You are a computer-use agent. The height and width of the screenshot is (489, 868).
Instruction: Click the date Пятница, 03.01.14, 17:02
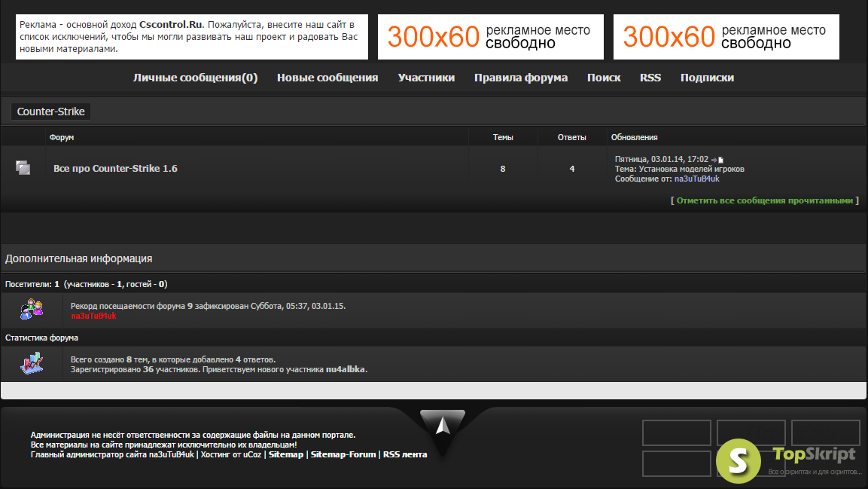click(x=662, y=160)
